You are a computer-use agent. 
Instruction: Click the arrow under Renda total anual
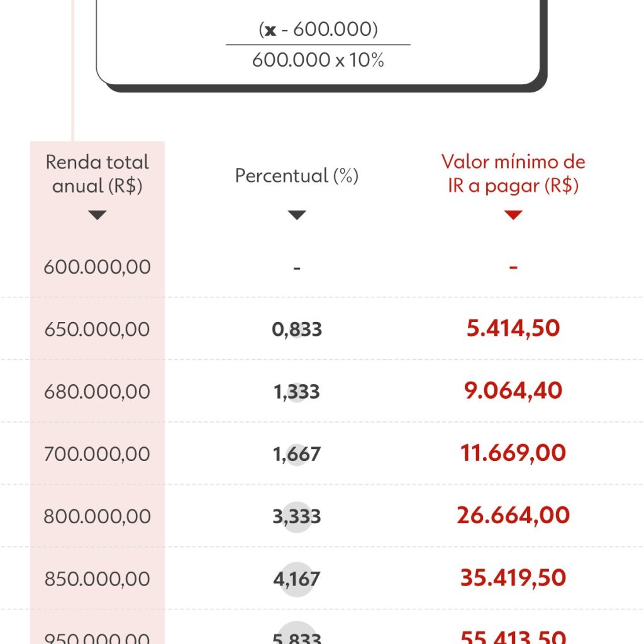pos(97,215)
